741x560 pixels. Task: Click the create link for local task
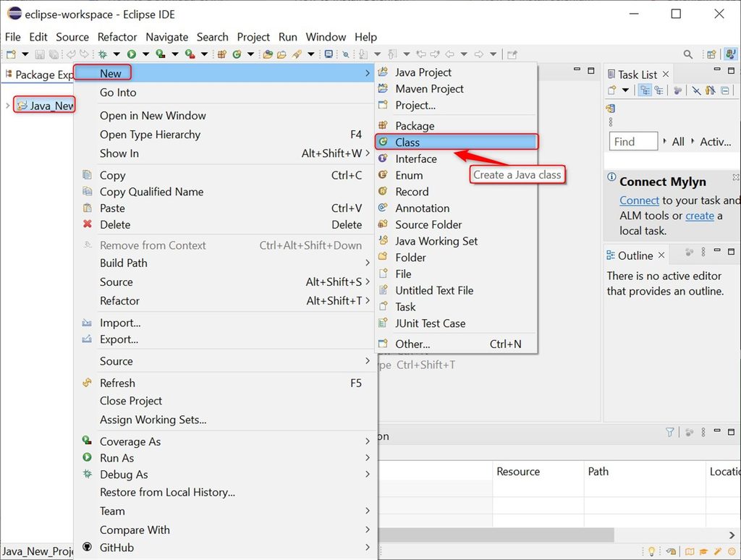point(700,216)
